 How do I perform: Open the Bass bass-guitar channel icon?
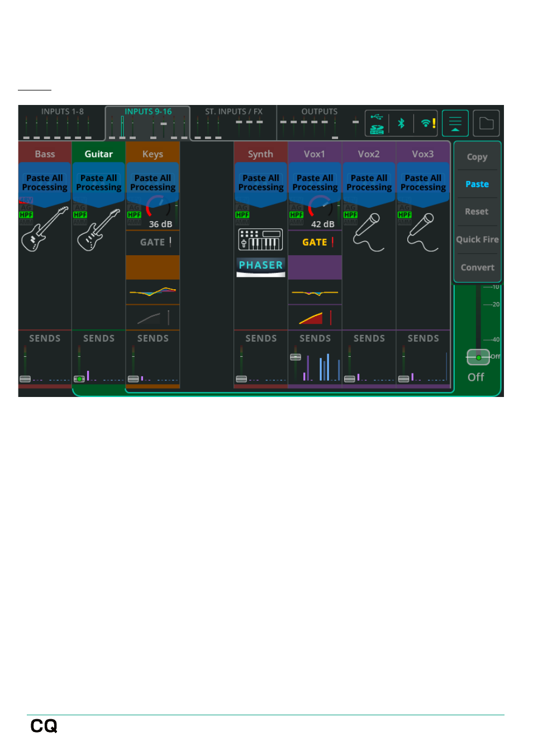pos(44,228)
